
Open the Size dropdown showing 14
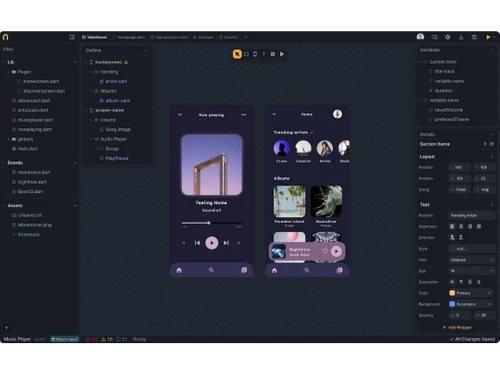pos(472,271)
